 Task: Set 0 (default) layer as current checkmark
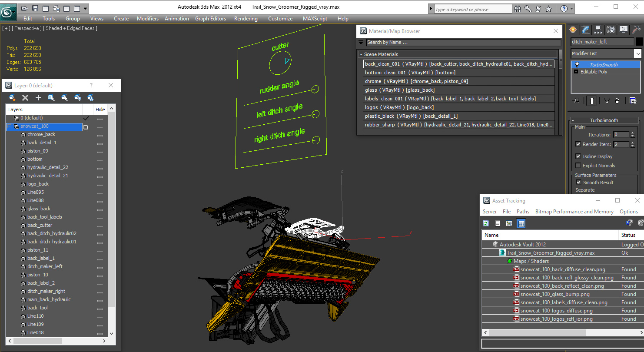86,118
